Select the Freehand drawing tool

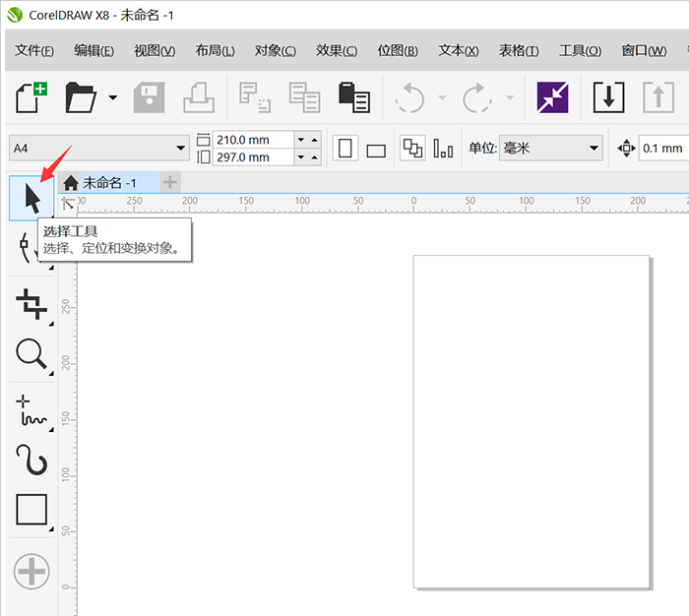click(x=31, y=411)
